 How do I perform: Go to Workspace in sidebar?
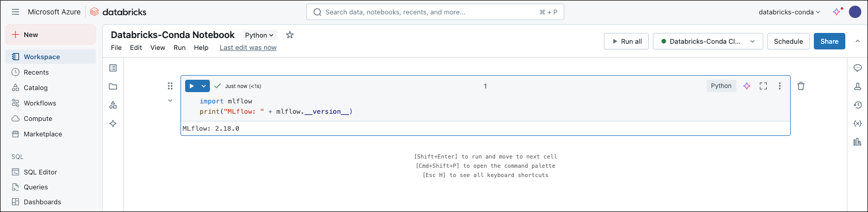click(x=51, y=57)
